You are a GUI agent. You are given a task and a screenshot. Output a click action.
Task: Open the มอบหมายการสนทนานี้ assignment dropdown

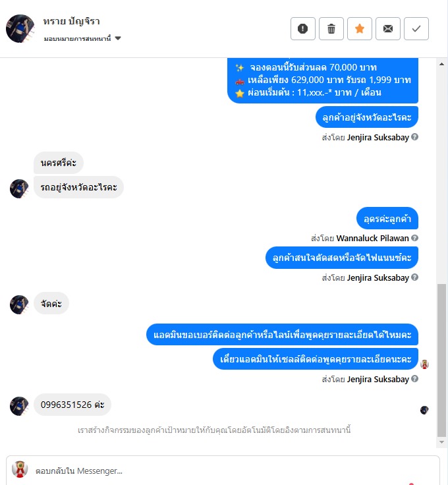[82, 39]
